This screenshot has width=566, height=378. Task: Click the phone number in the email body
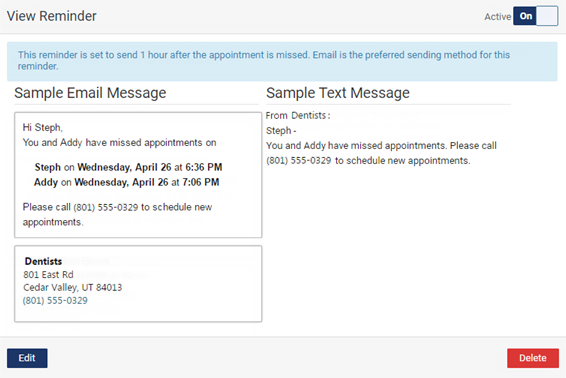pyautogui.click(x=106, y=207)
